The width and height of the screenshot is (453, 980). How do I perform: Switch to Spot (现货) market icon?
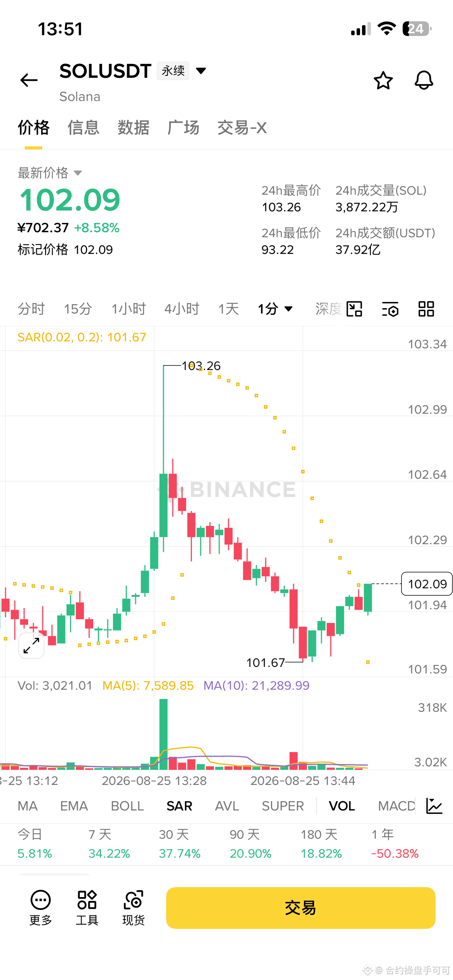click(134, 907)
